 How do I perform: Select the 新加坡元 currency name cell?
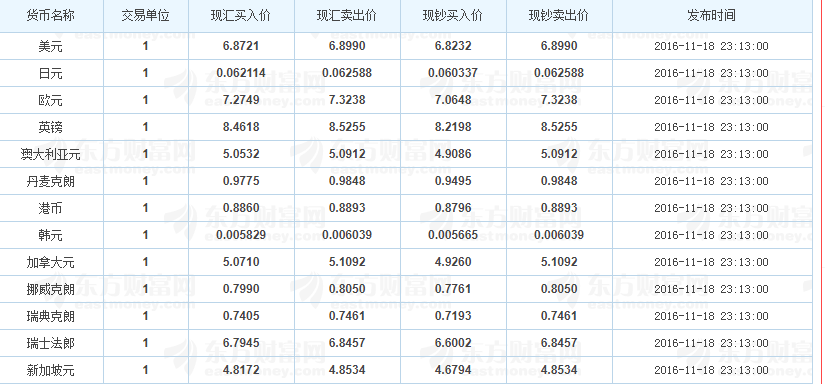coord(51,370)
